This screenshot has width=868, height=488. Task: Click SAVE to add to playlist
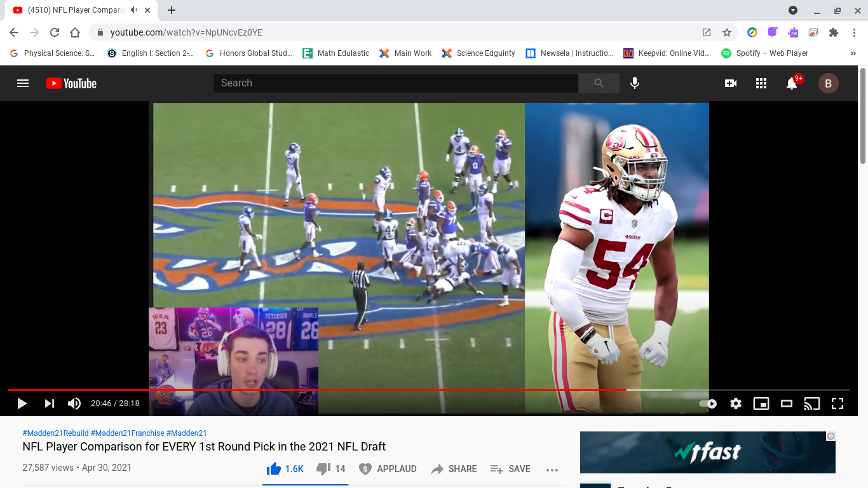click(510, 469)
